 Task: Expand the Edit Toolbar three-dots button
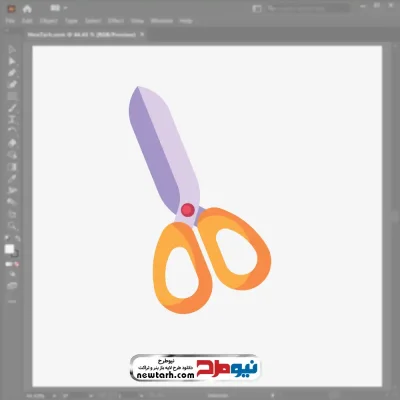[x=12, y=301]
